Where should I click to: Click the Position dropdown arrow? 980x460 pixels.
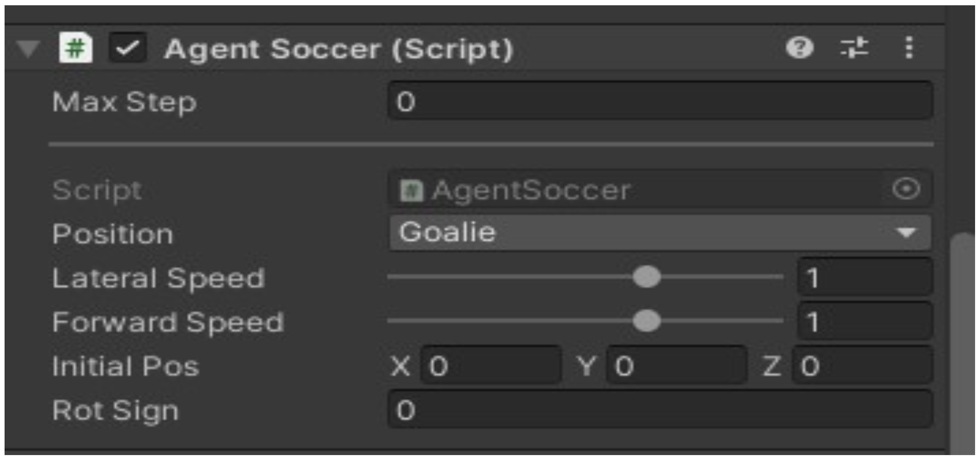906,232
